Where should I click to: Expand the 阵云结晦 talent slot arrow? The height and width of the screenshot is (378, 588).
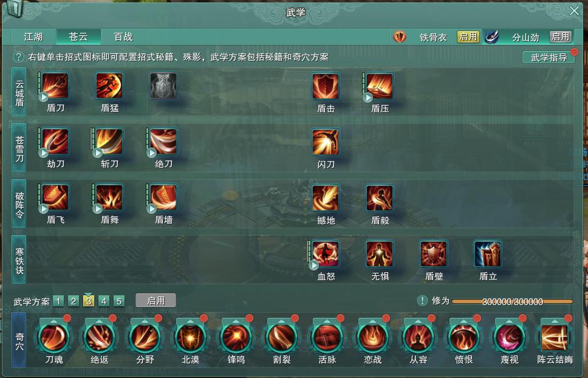click(x=555, y=321)
